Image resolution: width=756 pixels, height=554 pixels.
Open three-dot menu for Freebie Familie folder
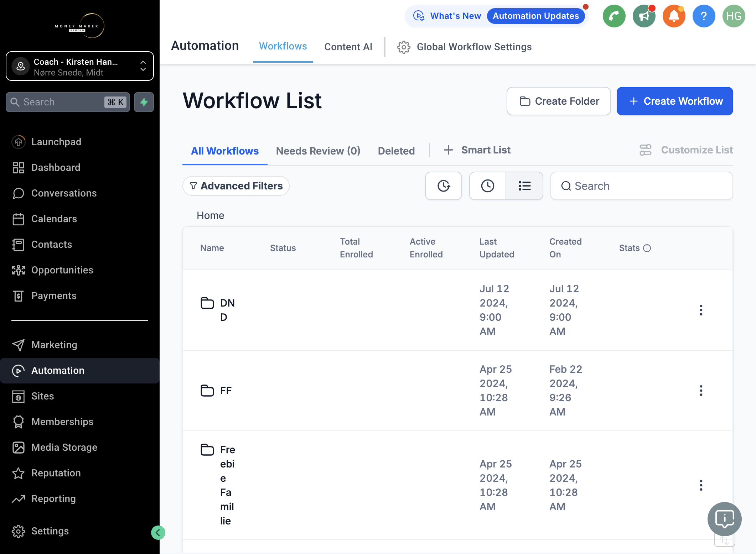(701, 485)
